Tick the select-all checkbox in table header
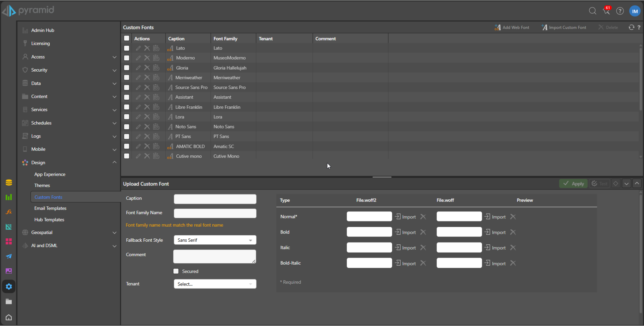The image size is (644, 326). (x=127, y=38)
